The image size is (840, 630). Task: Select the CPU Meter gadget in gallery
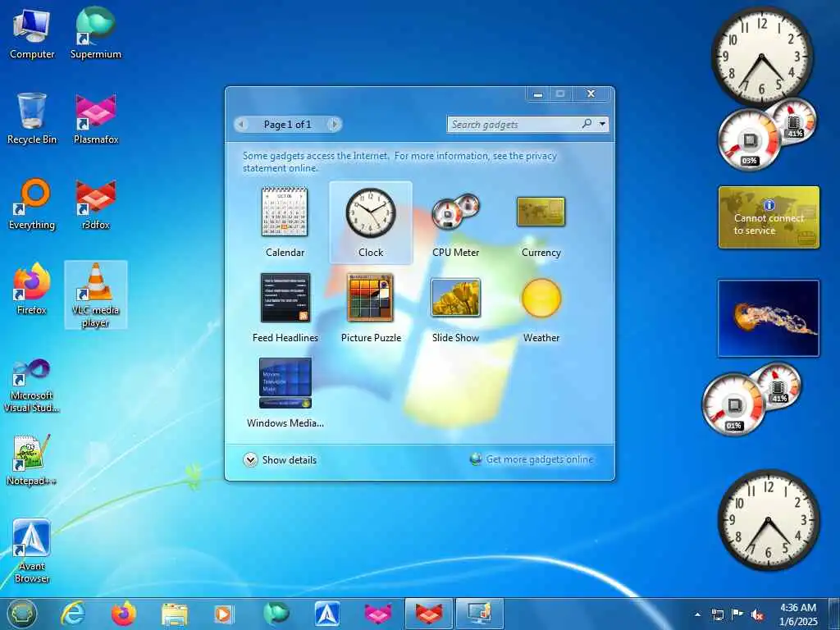pos(455,222)
